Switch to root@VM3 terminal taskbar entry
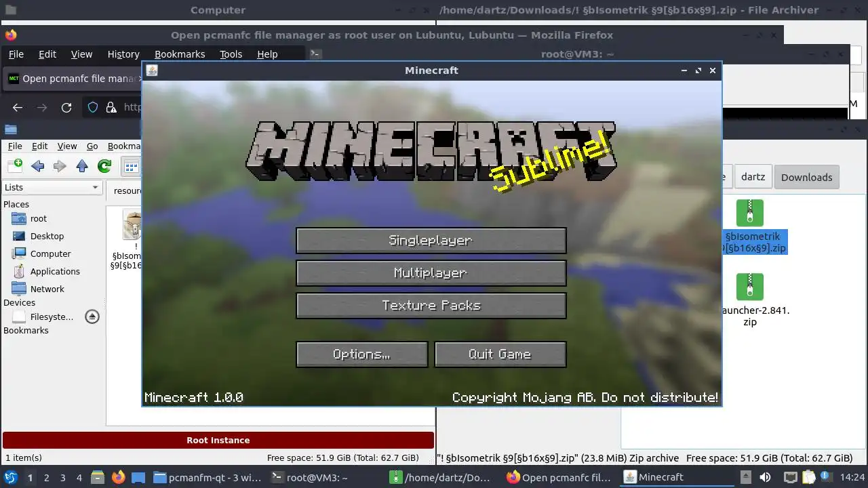The width and height of the screenshot is (868, 488). point(326,478)
